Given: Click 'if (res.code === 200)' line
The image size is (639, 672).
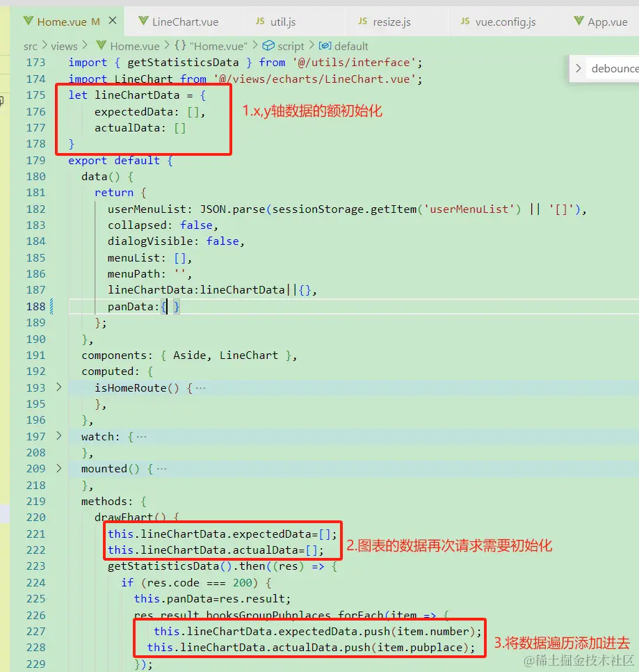Looking at the screenshot, I should (x=190, y=582).
